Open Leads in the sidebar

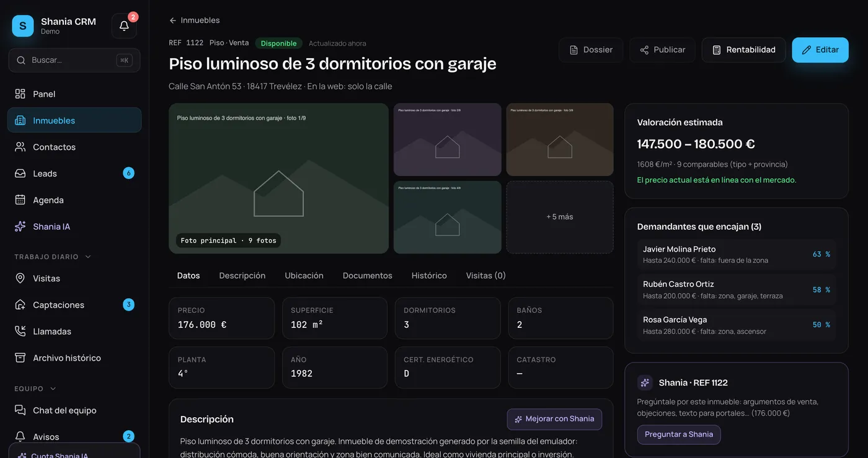pos(74,174)
